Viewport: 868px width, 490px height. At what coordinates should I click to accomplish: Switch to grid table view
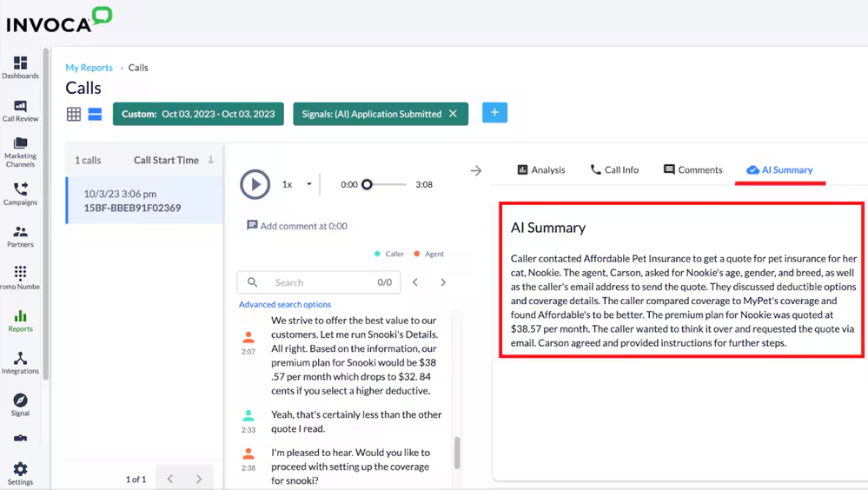point(74,114)
